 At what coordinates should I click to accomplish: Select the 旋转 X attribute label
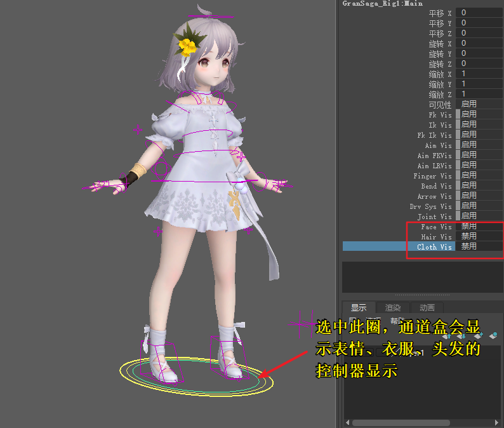[440, 43]
